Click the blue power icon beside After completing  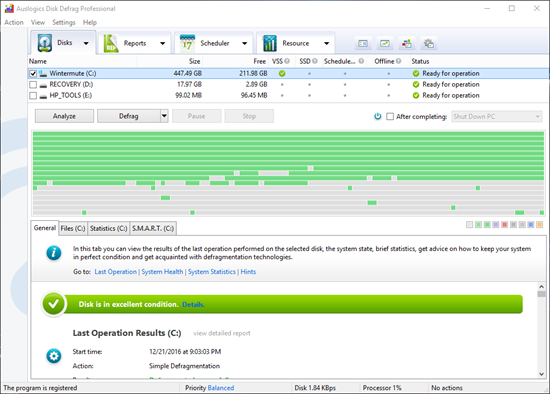point(377,116)
